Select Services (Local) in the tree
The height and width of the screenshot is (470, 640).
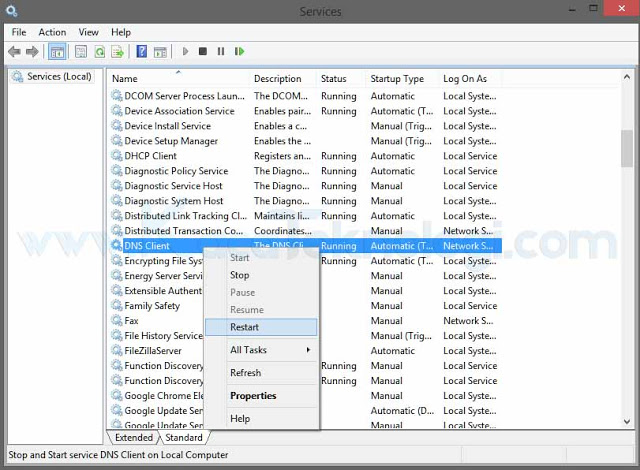tap(59, 77)
